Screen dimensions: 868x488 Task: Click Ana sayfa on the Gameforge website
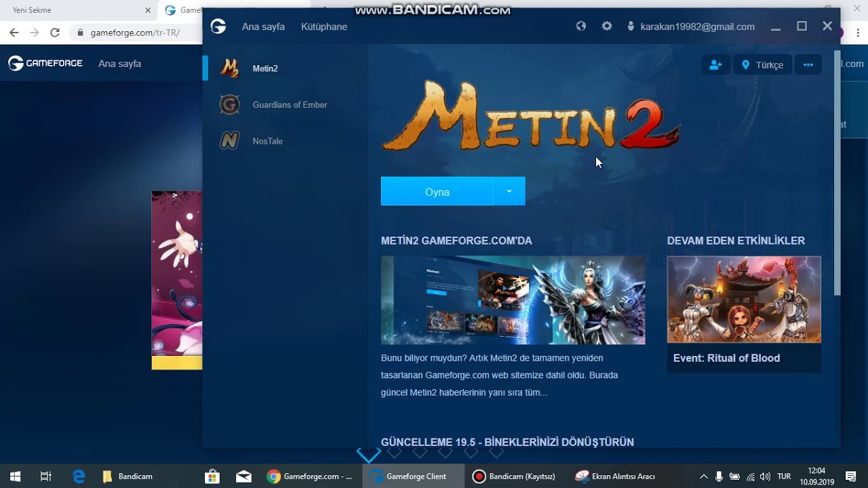pyautogui.click(x=120, y=64)
